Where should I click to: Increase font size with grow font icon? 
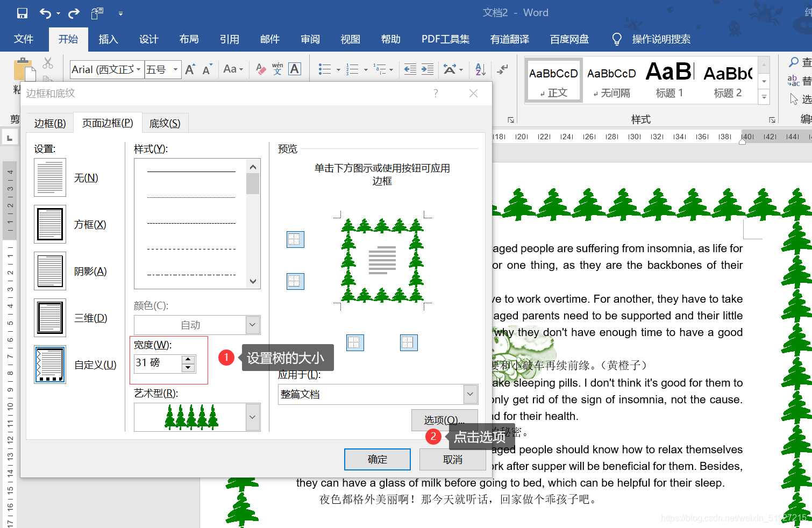(190, 69)
